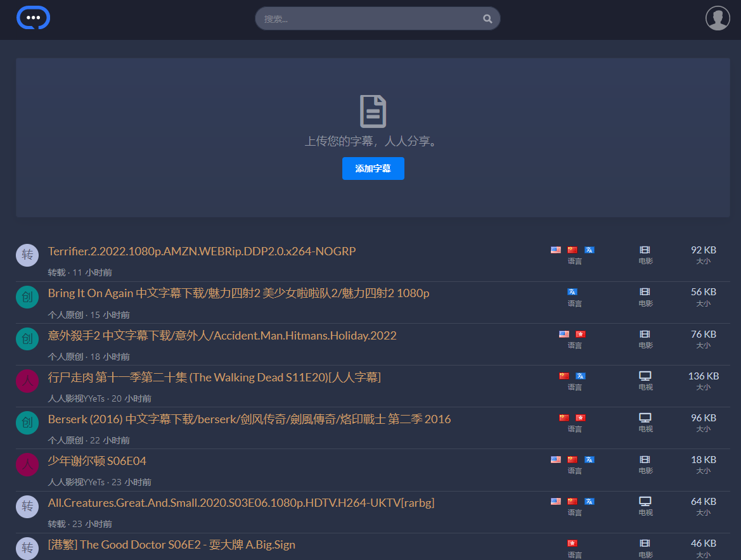
Task: Open The Good Doctor S06E2 link
Action: pyautogui.click(x=172, y=545)
